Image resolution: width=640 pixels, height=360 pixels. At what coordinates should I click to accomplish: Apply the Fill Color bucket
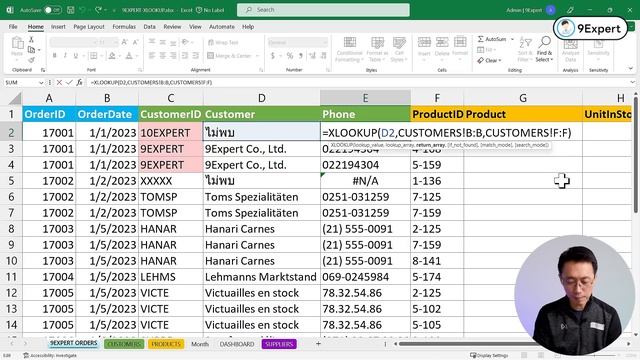coord(112,56)
